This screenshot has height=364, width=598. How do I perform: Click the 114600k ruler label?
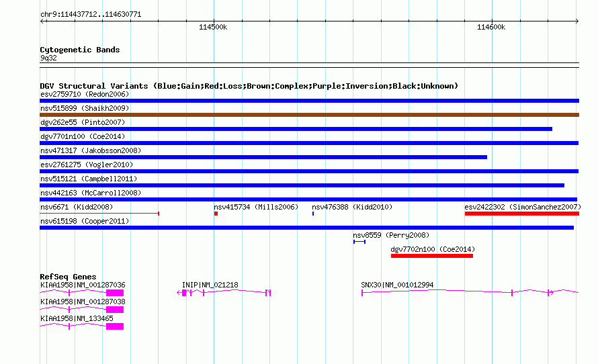click(491, 28)
